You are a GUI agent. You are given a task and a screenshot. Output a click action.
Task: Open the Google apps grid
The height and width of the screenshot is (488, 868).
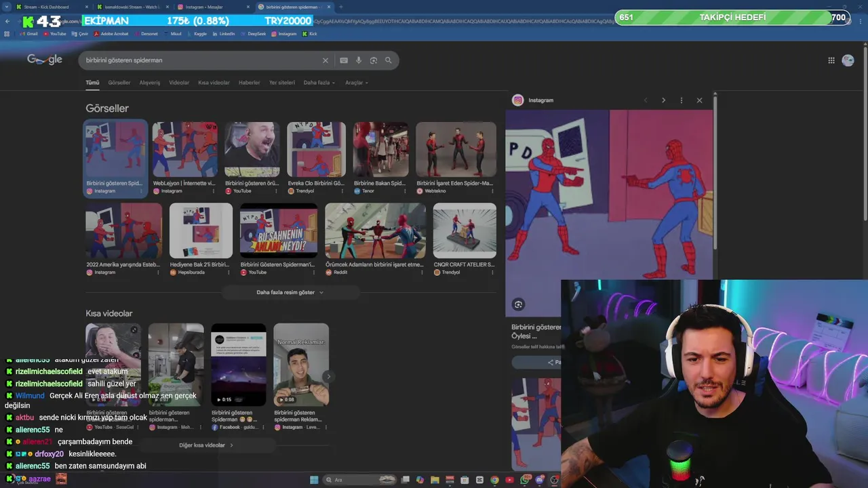click(831, 60)
